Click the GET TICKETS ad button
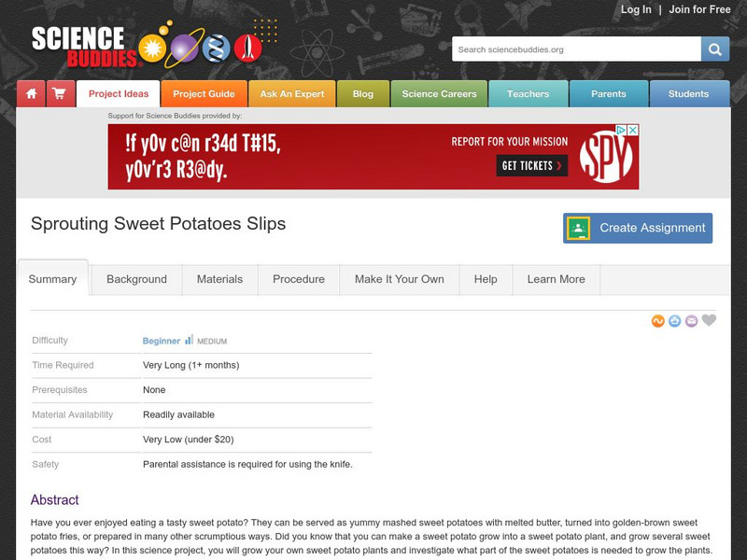The width and height of the screenshot is (747, 560). click(x=531, y=166)
